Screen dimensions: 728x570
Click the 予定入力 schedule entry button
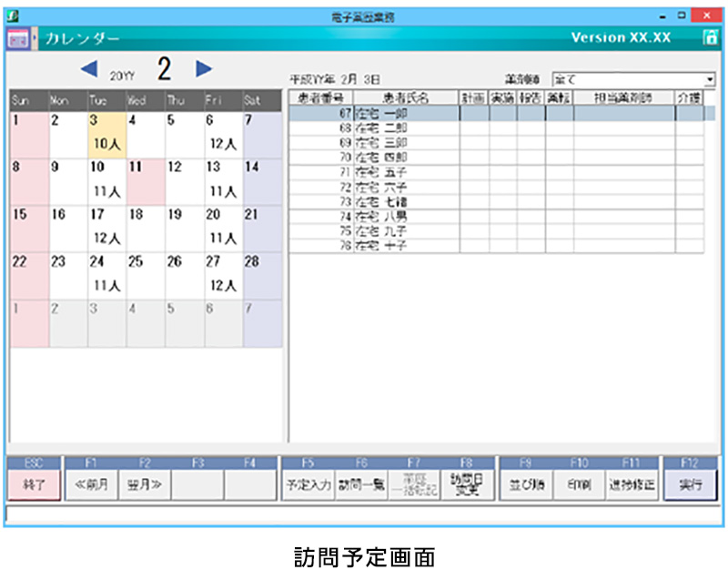click(308, 483)
